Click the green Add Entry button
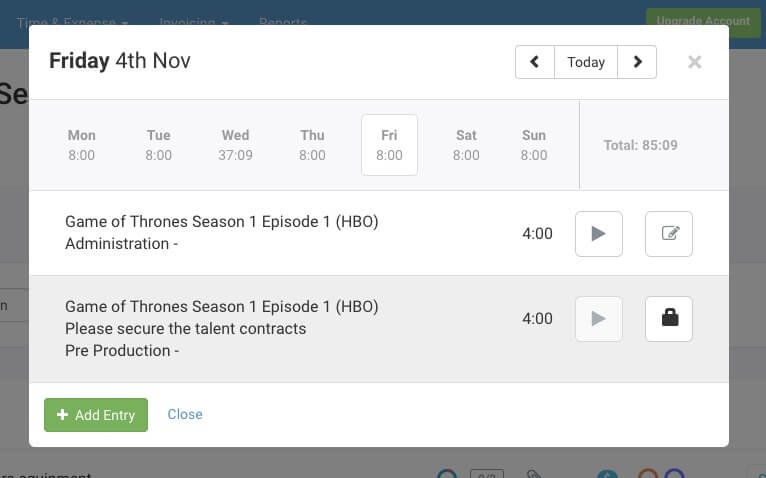 [96, 415]
